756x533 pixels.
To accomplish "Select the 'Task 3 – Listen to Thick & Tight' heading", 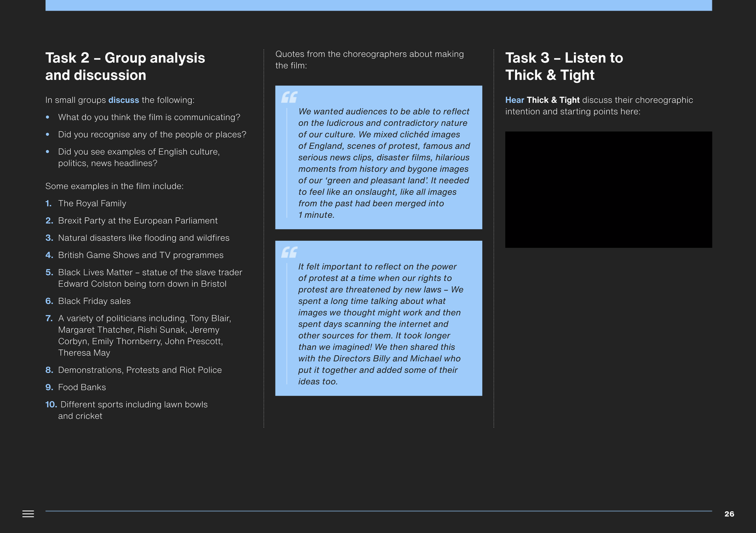I will [564, 67].
